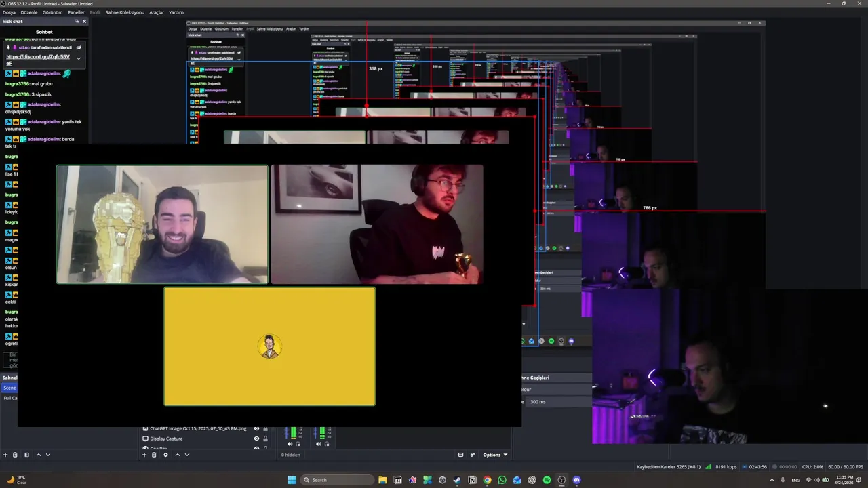This screenshot has height=488, width=868.
Task: Click image icon of ChatGPT Image source
Action: (x=145, y=428)
